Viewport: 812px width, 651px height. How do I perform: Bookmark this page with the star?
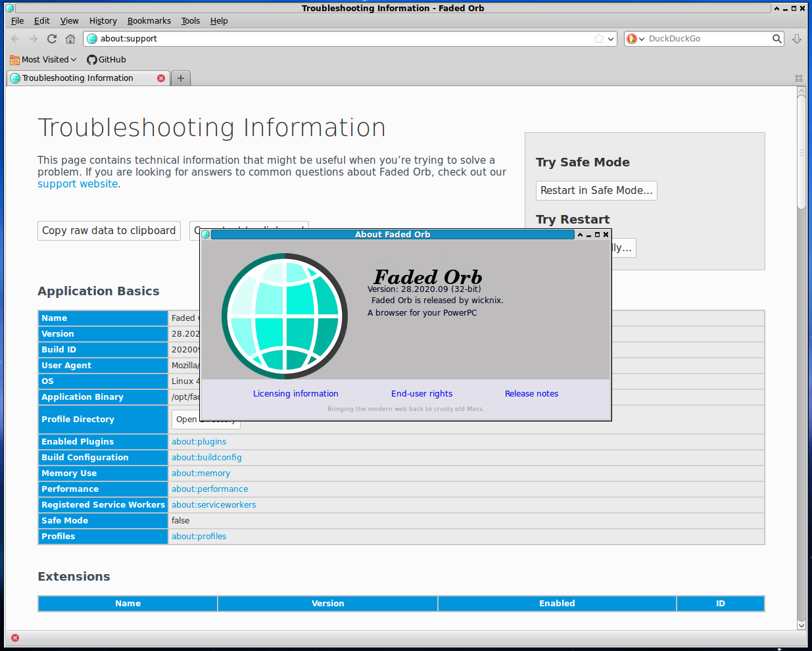pos(599,39)
